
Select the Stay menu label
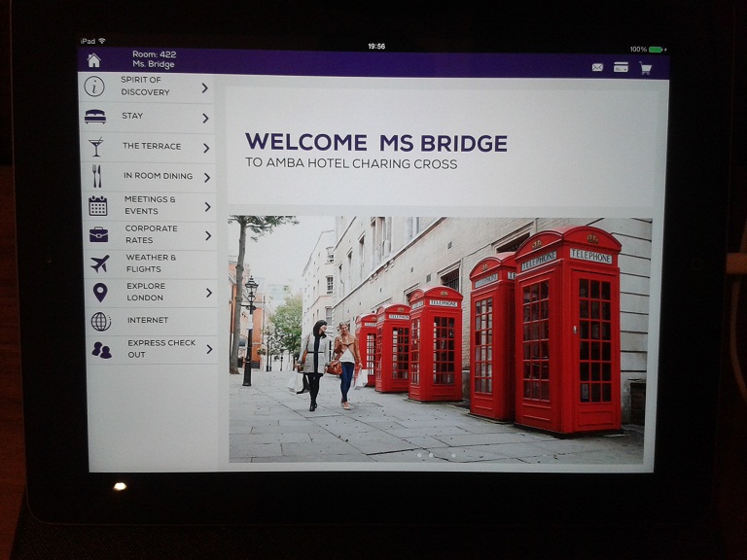coord(132,116)
